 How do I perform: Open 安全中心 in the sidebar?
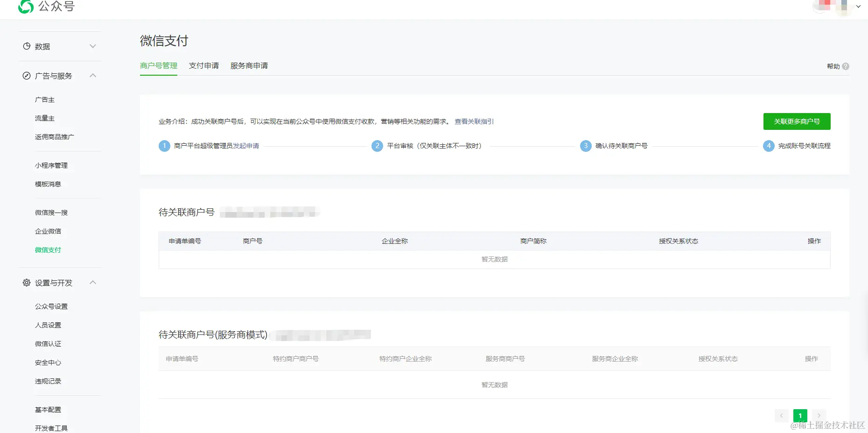click(48, 362)
